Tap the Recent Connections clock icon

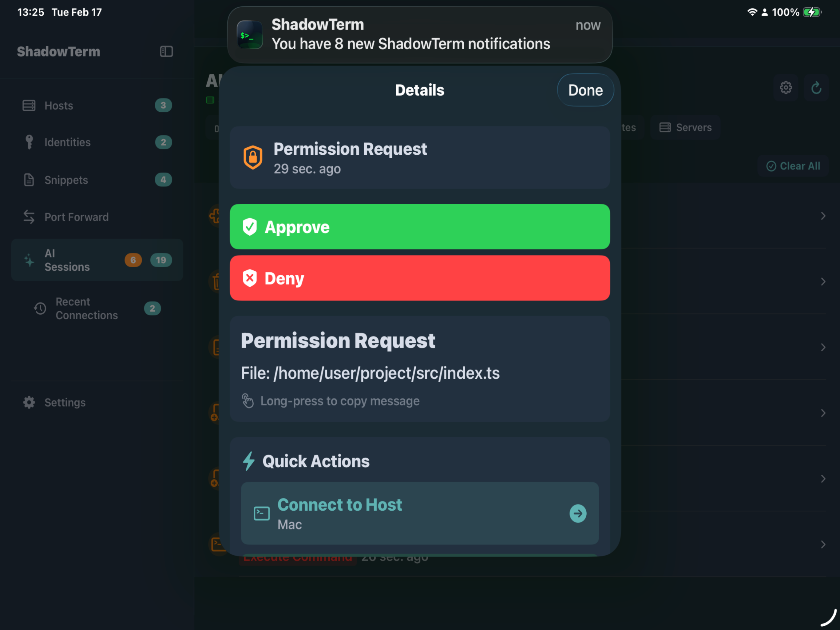pyautogui.click(x=40, y=309)
